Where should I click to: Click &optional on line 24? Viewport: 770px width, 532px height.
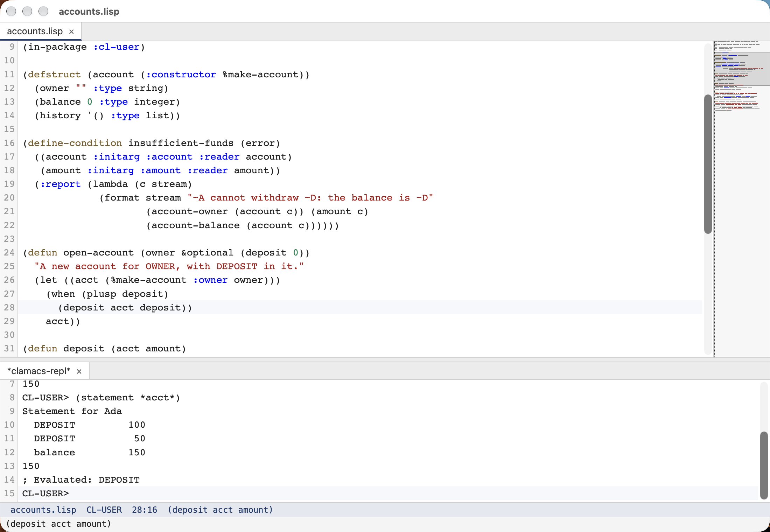(208, 253)
